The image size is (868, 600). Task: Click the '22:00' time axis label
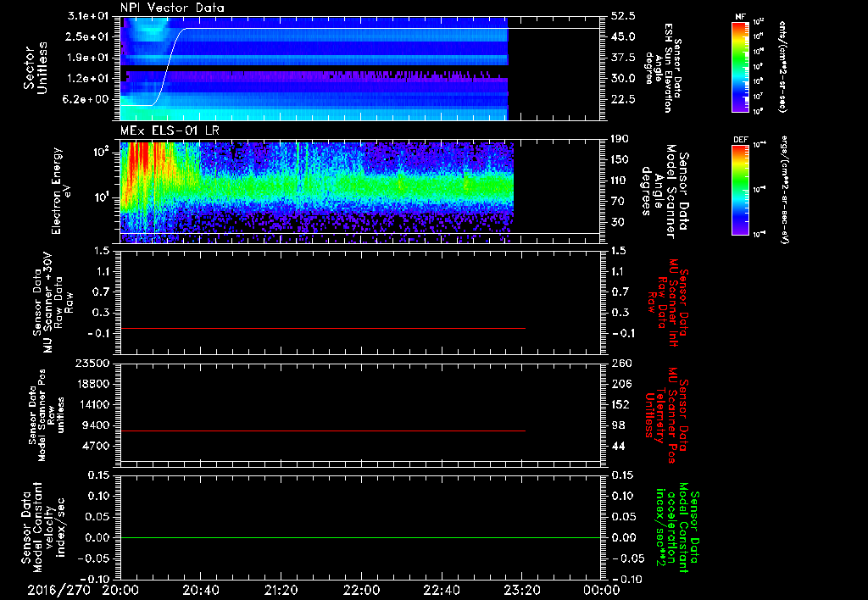(x=361, y=590)
